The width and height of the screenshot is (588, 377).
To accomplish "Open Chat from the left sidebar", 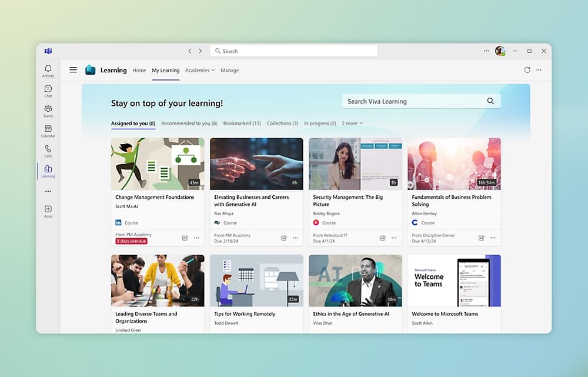I will (x=48, y=91).
